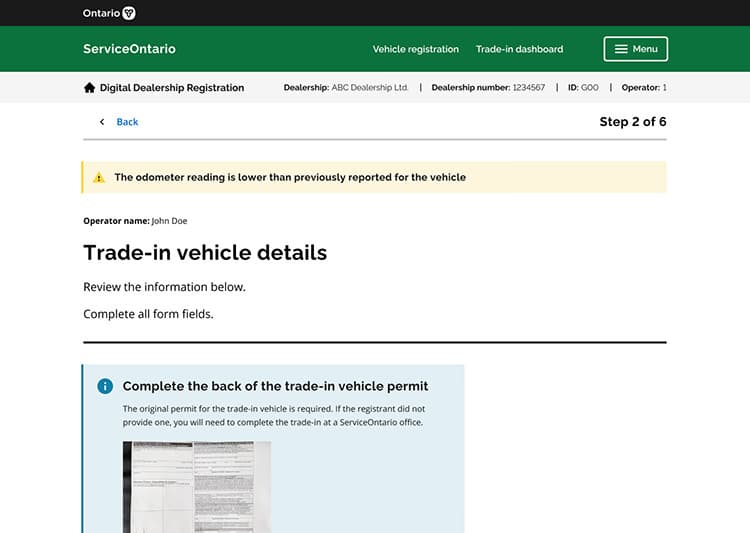Click the yellow warning triangle icon
750x533 pixels.
pyautogui.click(x=99, y=178)
